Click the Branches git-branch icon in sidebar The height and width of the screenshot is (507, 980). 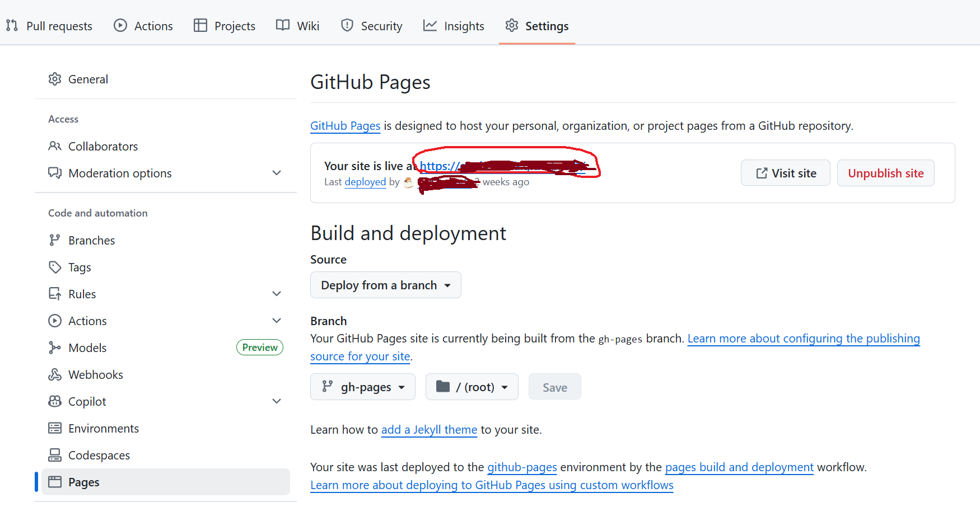coord(54,240)
